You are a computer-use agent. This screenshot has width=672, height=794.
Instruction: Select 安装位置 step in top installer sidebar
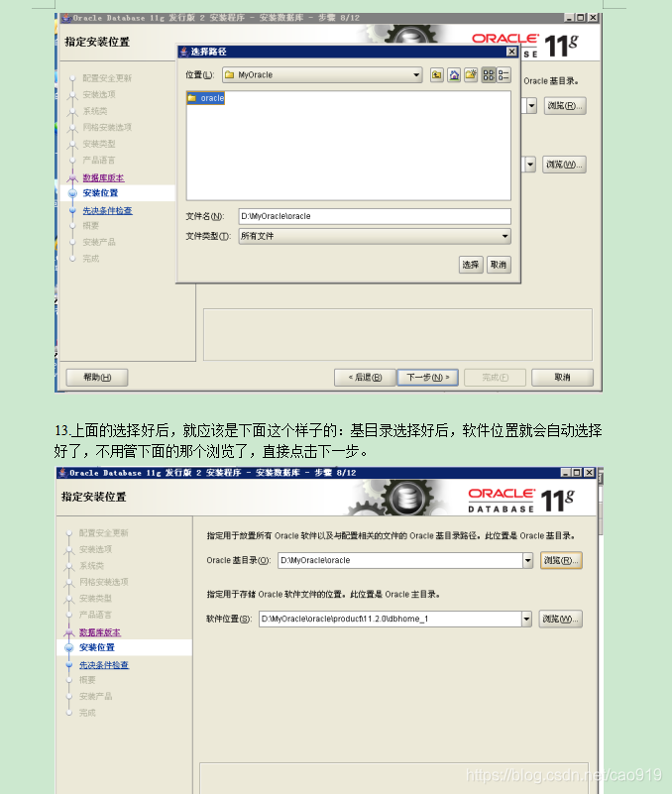coord(100,193)
